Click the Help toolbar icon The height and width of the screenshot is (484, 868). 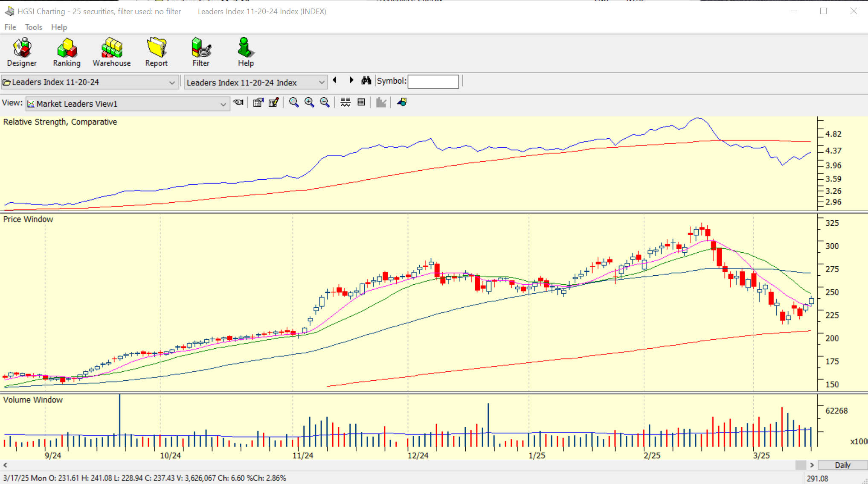coord(246,52)
